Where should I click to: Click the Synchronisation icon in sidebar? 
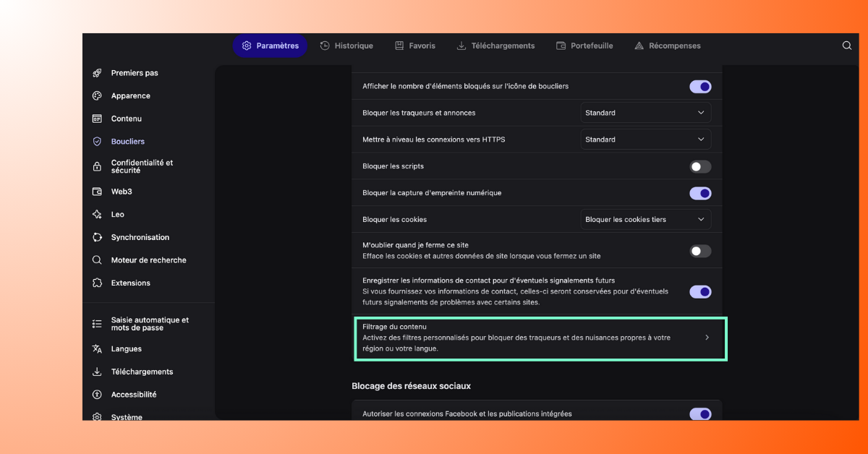pos(97,237)
